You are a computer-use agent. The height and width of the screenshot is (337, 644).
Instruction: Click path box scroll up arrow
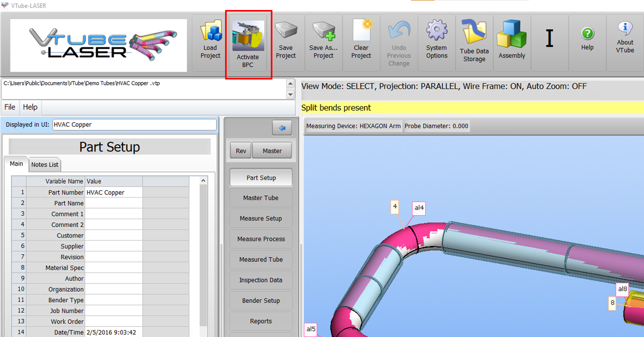(290, 84)
